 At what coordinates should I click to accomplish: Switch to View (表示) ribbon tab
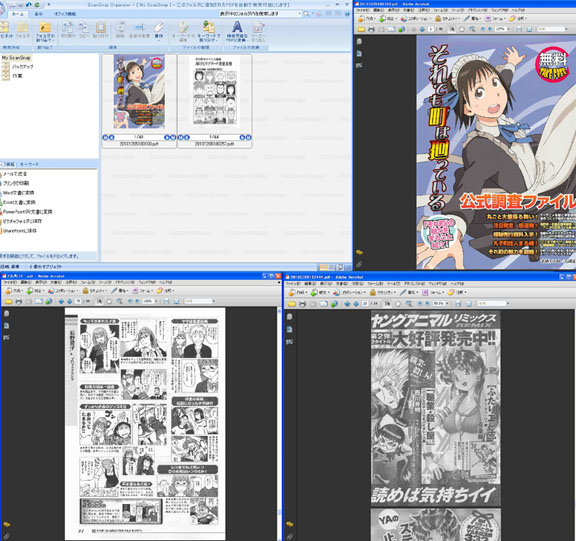(x=39, y=14)
